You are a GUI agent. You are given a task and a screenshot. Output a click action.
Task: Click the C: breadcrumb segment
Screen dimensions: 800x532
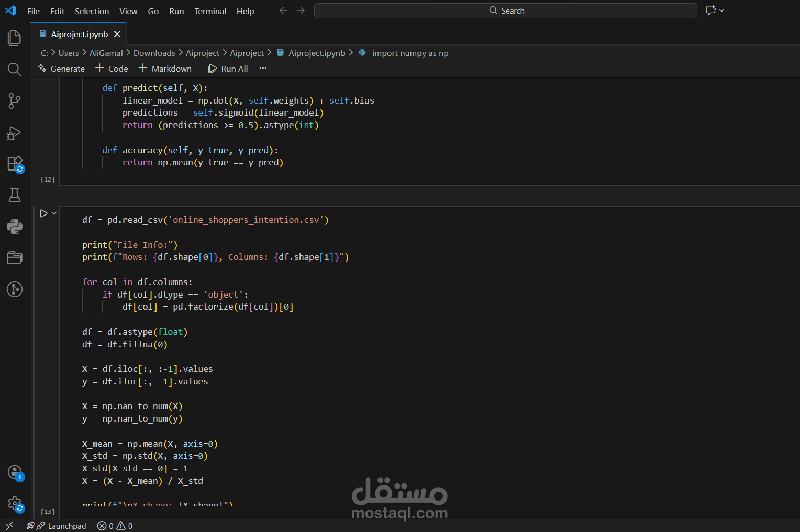coord(45,53)
